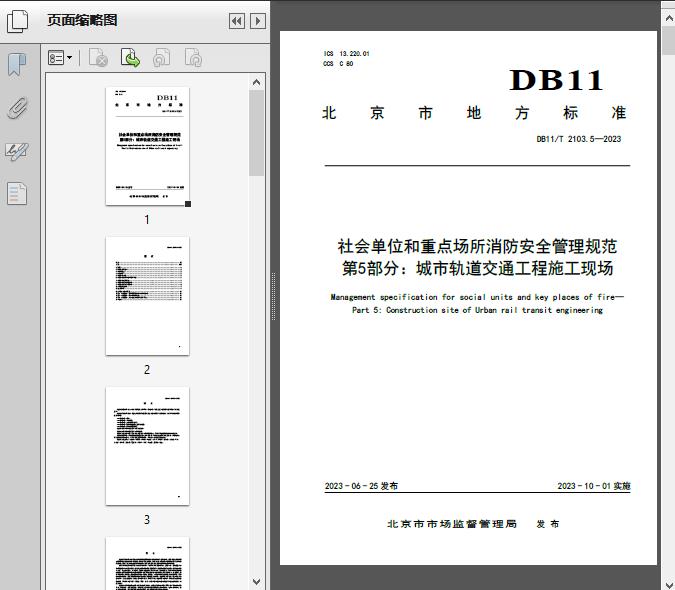This screenshot has height=590, width=675.
Task: Click the delete page icon
Action: (98, 59)
